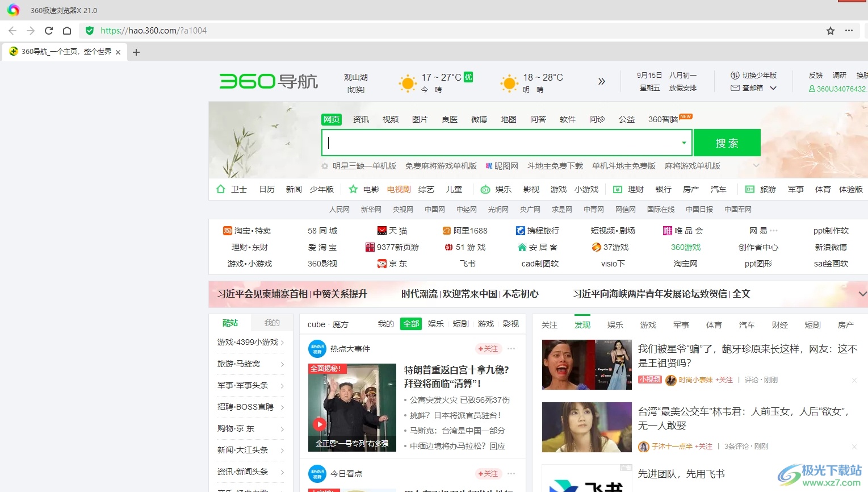
Task: Open the green 360游戏 link
Action: click(x=686, y=247)
